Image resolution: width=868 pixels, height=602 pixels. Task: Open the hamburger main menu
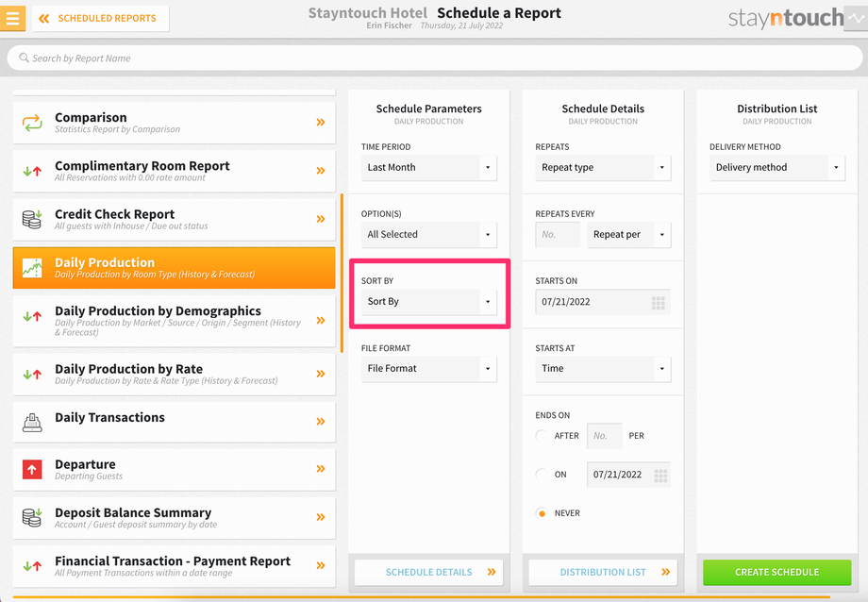(x=12, y=18)
